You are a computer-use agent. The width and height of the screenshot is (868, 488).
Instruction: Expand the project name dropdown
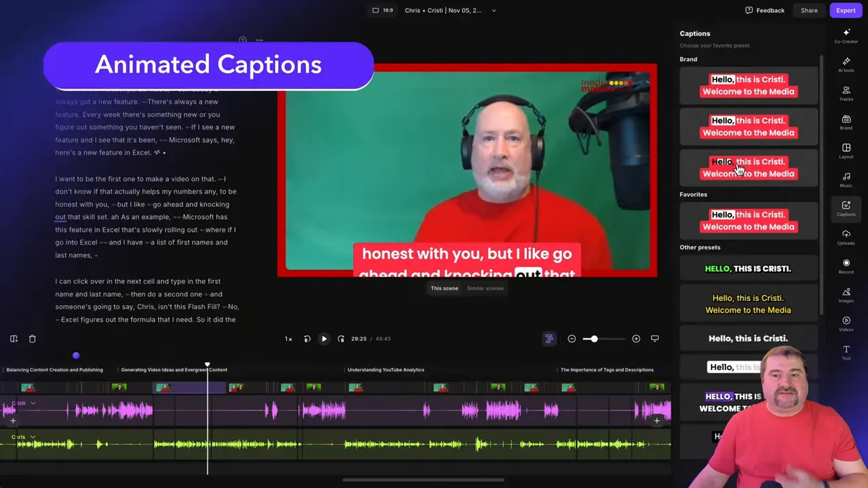[x=493, y=10]
